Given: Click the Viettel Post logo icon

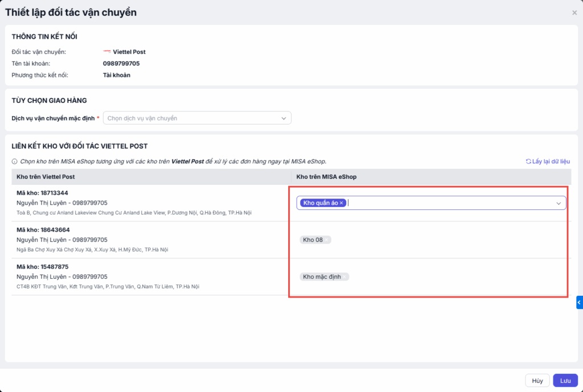Looking at the screenshot, I should click(107, 52).
